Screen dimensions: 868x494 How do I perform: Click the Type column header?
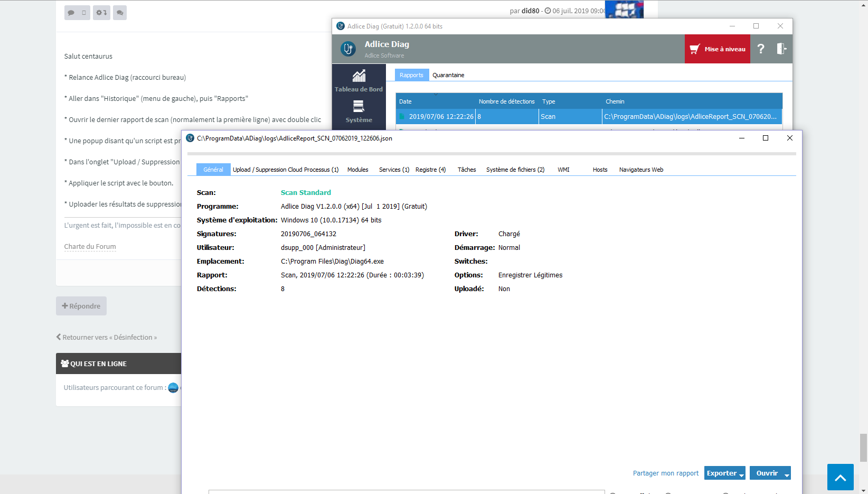[x=570, y=101]
